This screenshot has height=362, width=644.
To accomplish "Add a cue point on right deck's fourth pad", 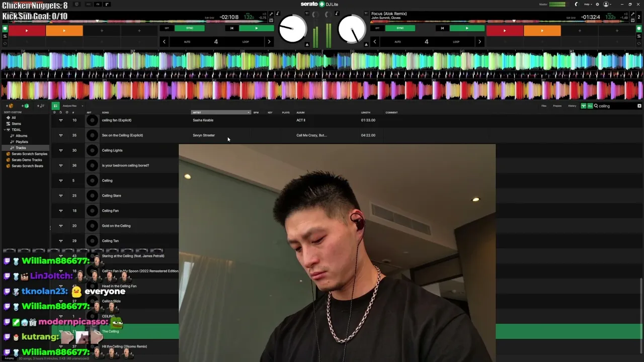I will click(x=617, y=31).
